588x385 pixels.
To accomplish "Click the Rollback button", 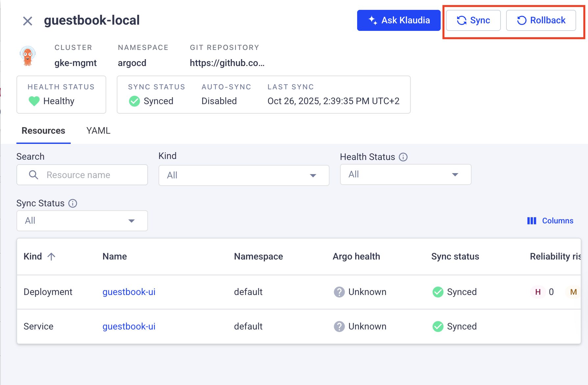I will (541, 20).
